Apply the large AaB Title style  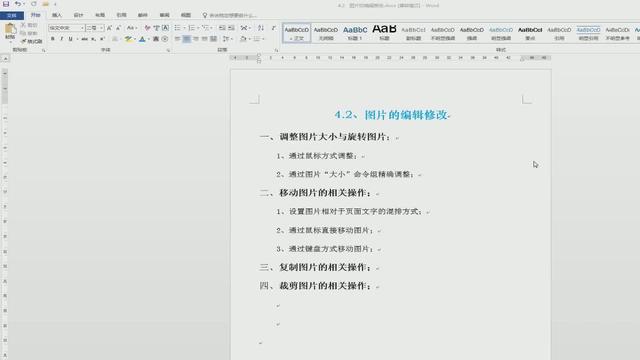point(384,33)
